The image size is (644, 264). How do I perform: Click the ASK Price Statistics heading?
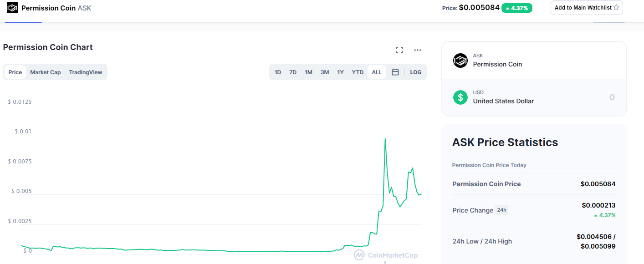point(505,142)
